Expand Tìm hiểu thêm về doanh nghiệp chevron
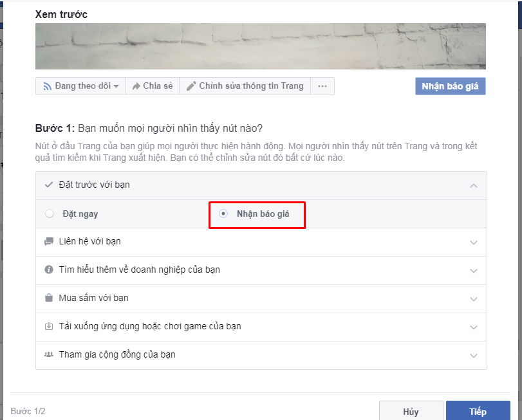This screenshot has height=420, width=522. [x=473, y=271]
